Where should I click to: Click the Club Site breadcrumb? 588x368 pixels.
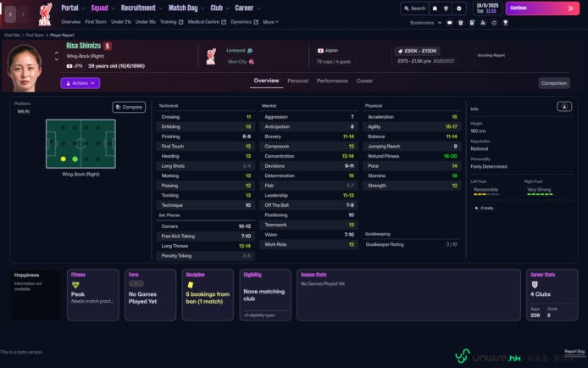click(x=12, y=36)
